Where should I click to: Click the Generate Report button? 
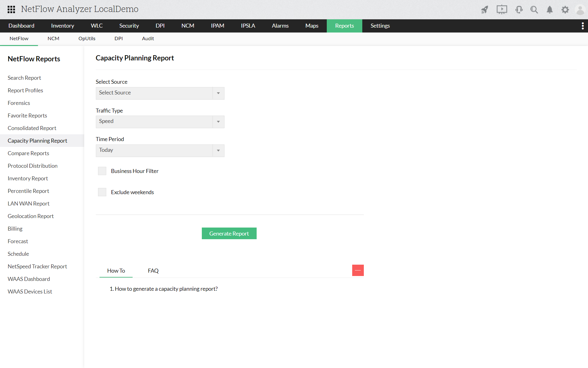coord(229,233)
